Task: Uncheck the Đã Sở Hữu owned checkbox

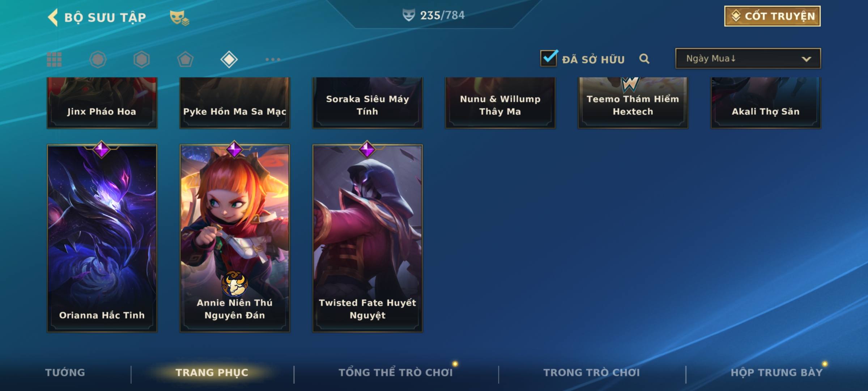Action: pyautogui.click(x=549, y=58)
